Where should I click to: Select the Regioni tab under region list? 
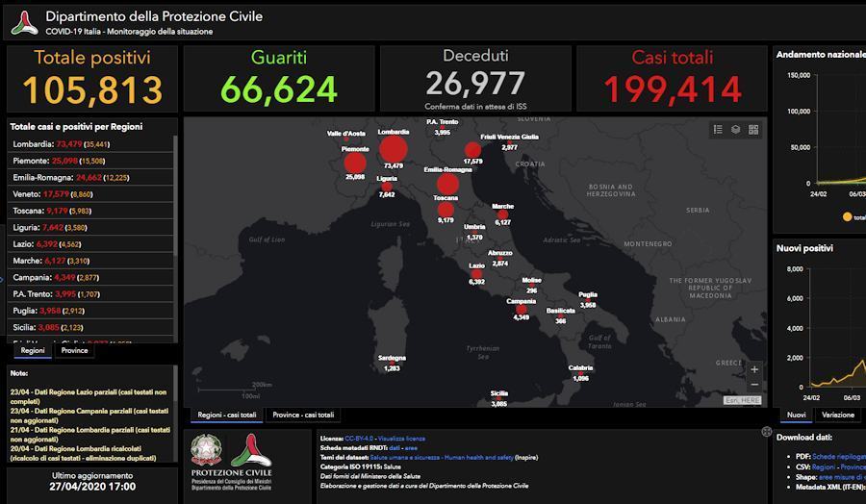(x=33, y=351)
